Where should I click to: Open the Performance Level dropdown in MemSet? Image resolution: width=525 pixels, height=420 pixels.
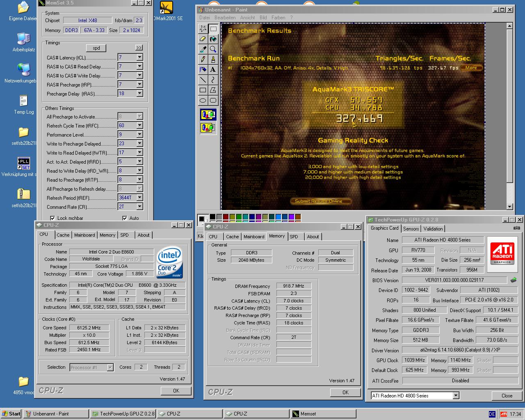tap(139, 135)
